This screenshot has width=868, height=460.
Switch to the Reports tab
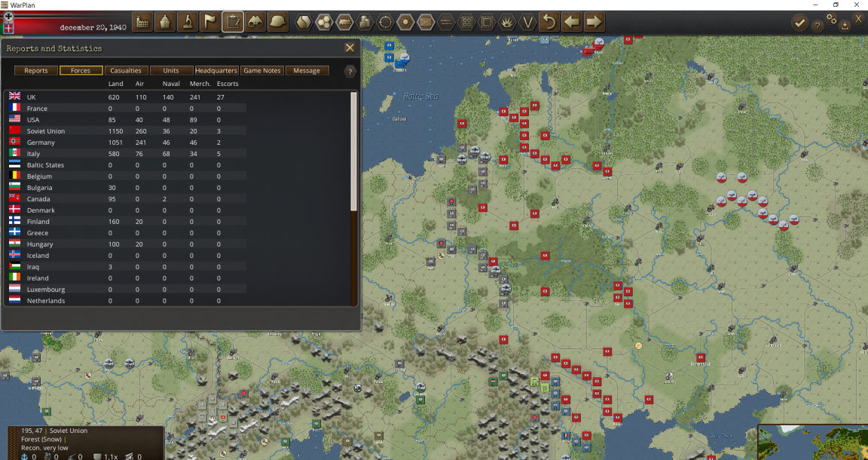tap(36, 70)
